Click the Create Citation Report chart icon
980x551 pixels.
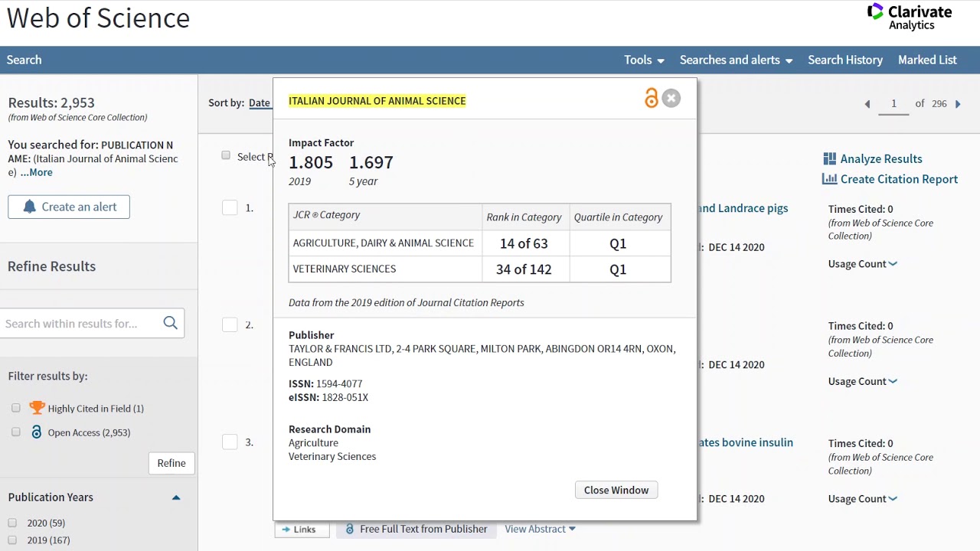(x=829, y=179)
